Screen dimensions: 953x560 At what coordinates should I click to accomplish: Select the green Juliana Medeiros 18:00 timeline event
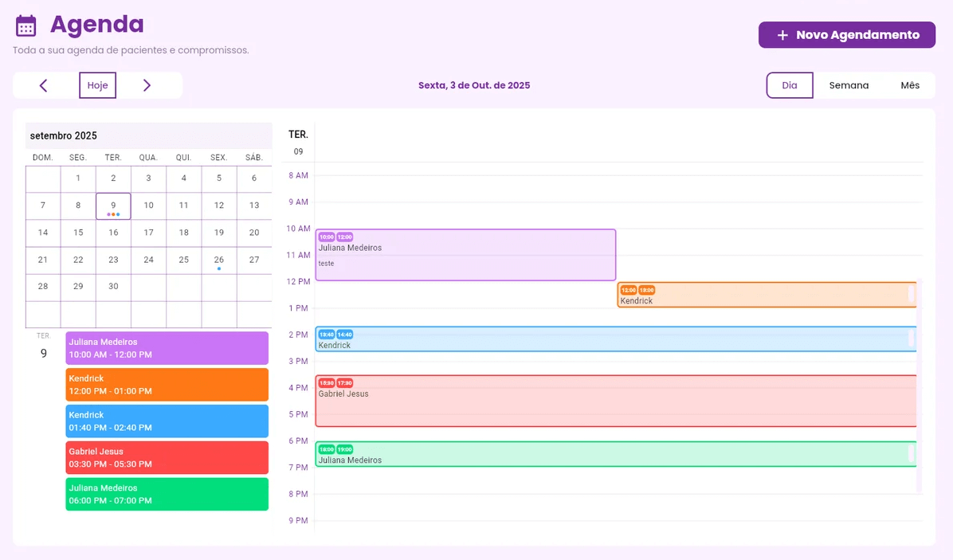[x=615, y=456]
